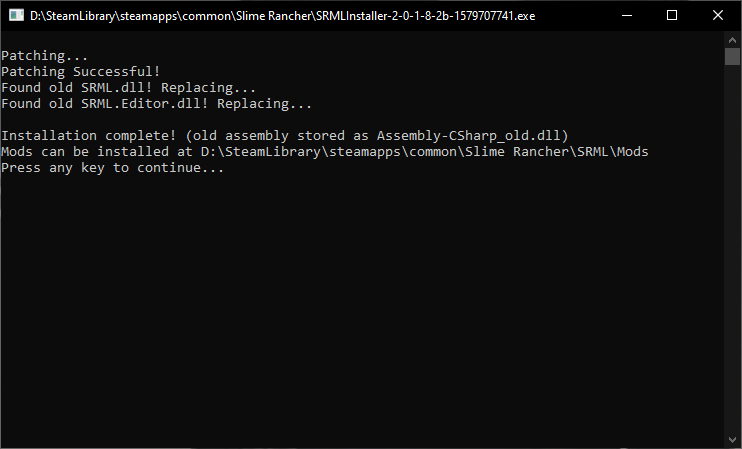Click the empty scrollbar track below the thumb
This screenshot has height=449, width=742.
tap(733, 250)
